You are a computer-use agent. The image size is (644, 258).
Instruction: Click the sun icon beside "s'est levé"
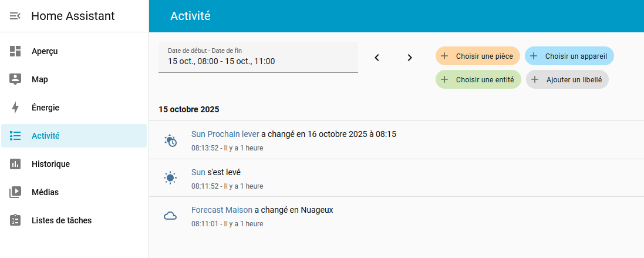[x=170, y=178]
